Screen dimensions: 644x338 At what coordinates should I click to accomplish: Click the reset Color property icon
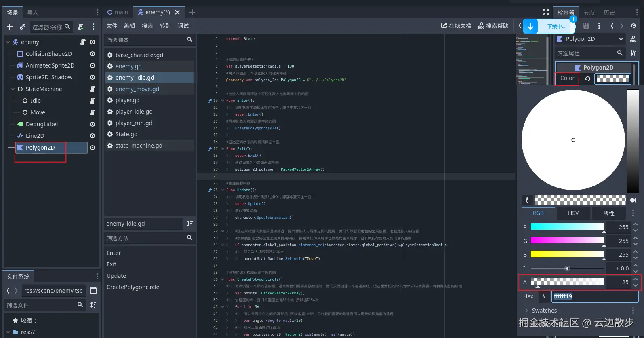587,79
